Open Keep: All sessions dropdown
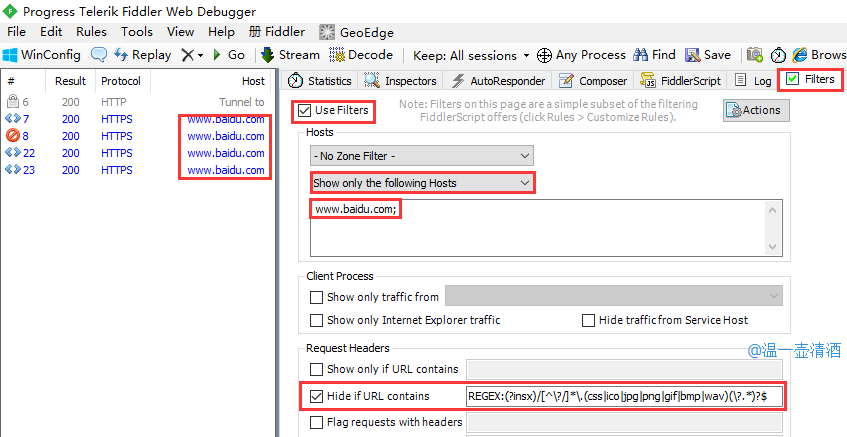 pyautogui.click(x=471, y=55)
